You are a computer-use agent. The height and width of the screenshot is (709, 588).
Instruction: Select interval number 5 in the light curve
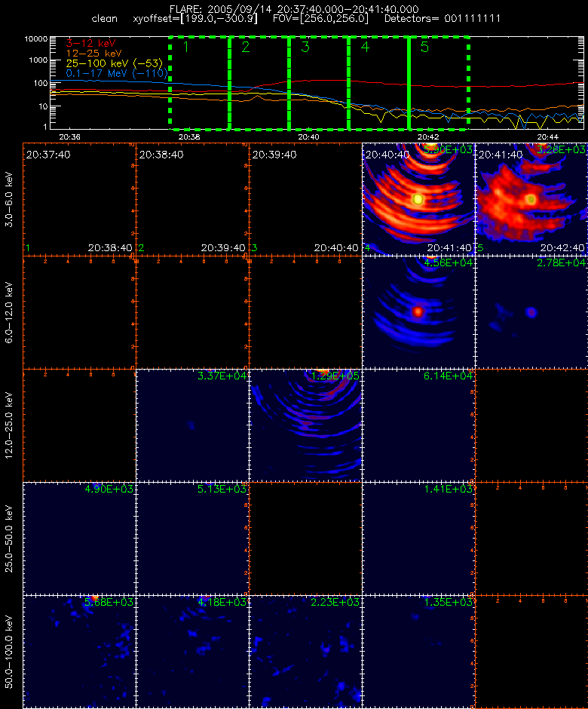(424, 47)
